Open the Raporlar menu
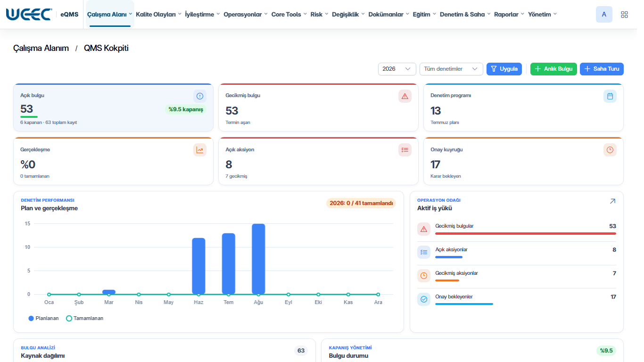The image size is (644, 362). pyautogui.click(x=509, y=15)
